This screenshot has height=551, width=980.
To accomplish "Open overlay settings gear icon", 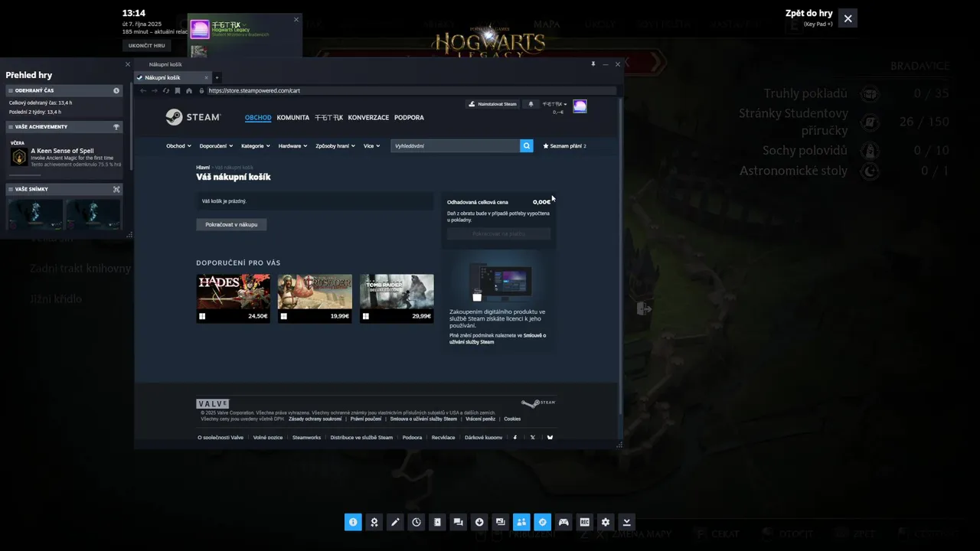I will [x=606, y=522].
